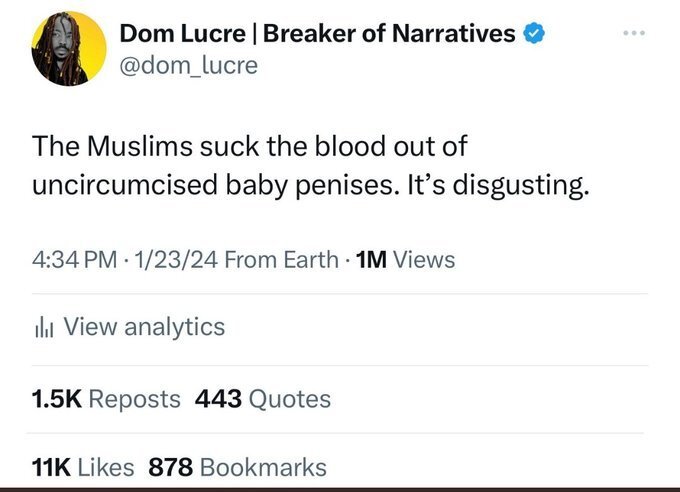Click the bold 878 bookmark count
The width and height of the screenshot is (680, 492).
tap(170, 466)
